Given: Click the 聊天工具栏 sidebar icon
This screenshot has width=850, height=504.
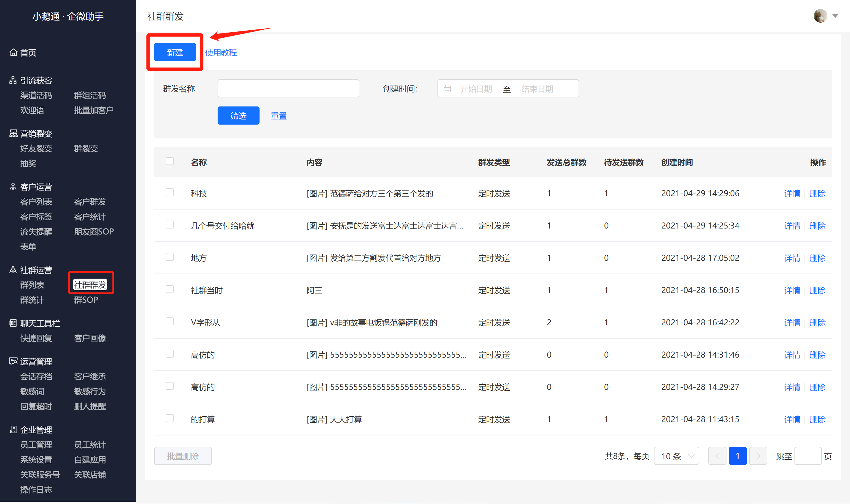Looking at the screenshot, I should click(13, 323).
